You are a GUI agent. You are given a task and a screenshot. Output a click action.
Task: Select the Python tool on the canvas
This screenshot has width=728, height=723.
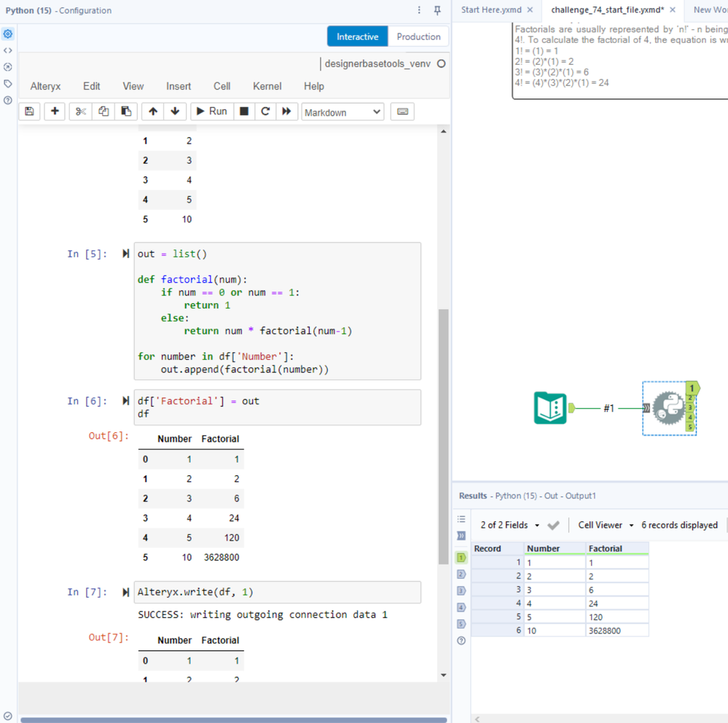click(x=668, y=408)
